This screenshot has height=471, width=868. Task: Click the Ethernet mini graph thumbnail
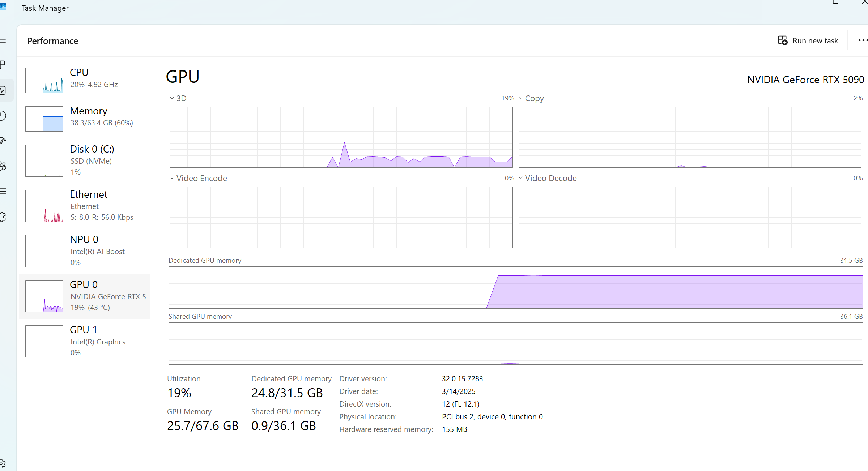44,206
